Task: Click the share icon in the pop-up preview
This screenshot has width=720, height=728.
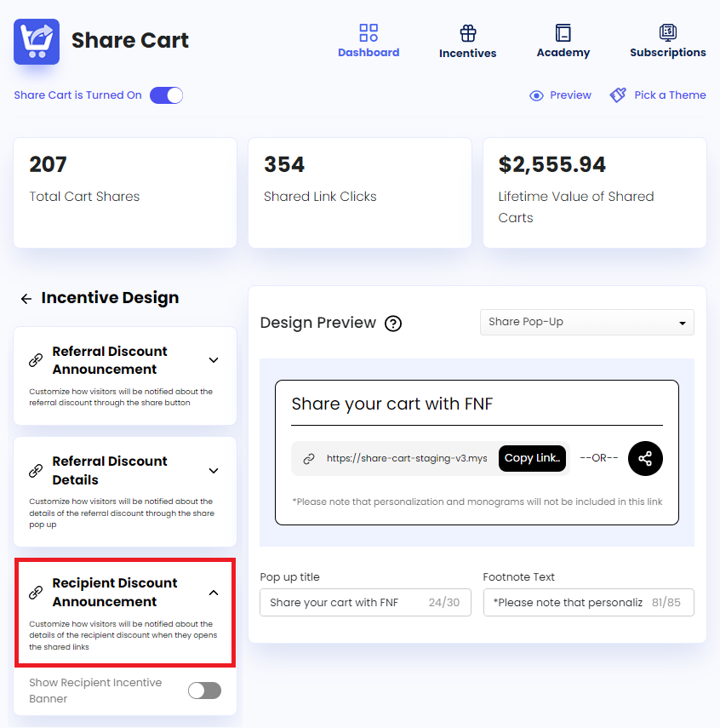Action: point(645,458)
